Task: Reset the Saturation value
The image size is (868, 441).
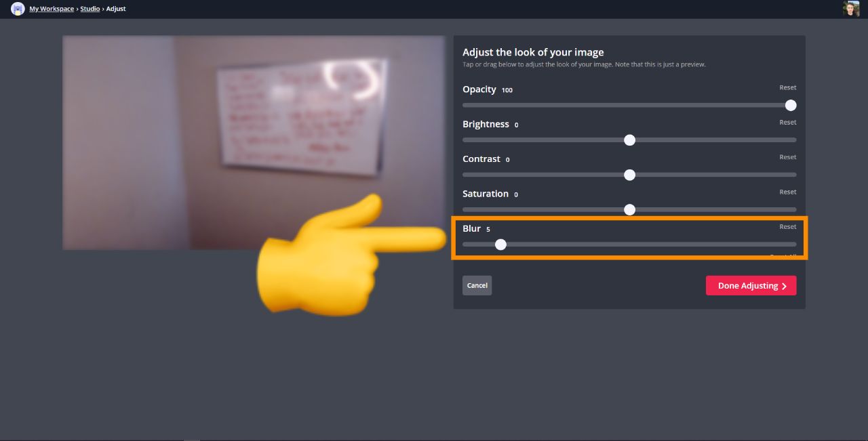Action: (x=787, y=192)
